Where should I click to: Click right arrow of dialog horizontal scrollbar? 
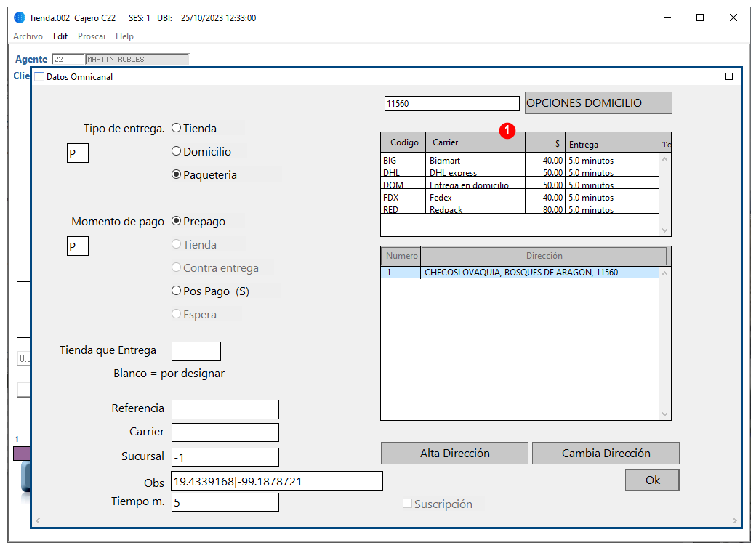click(x=734, y=520)
